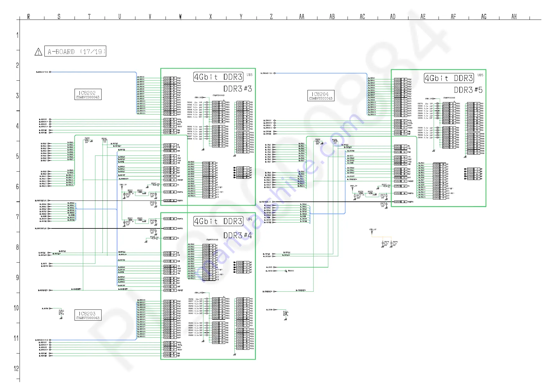Click the 4Gbit DDR3 title in UD4 block
Screen dimensions: 555x392
coord(218,221)
